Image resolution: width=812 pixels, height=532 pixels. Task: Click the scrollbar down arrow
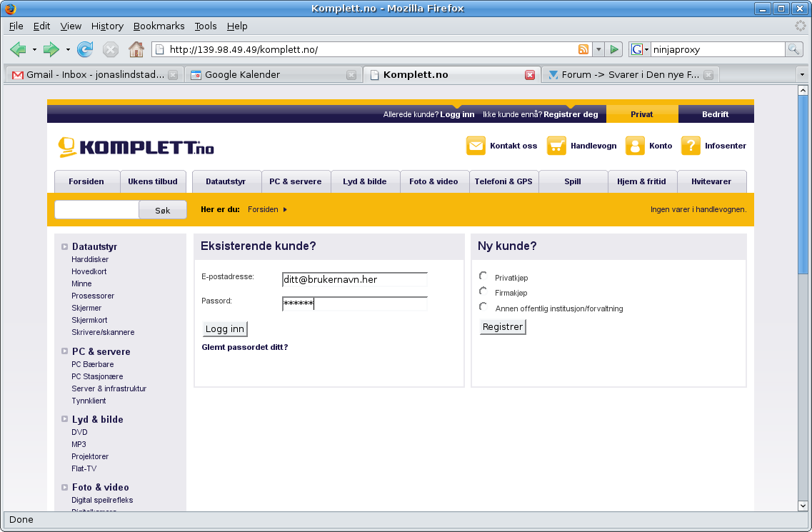click(803, 506)
